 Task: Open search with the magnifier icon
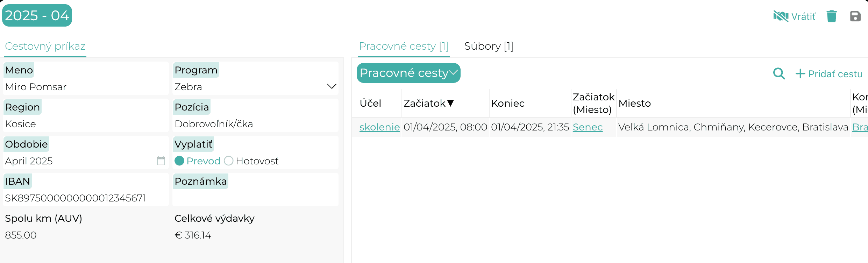tap(779, 73)
